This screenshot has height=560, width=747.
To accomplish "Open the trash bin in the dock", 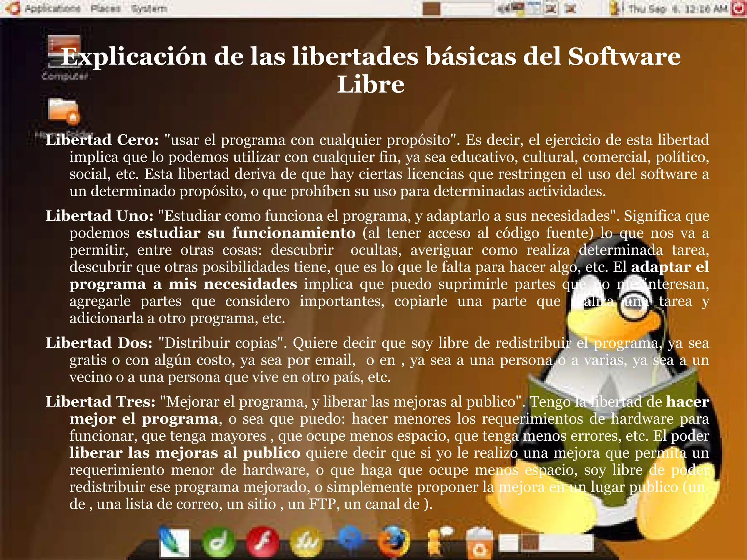I will tap(479, 542).
